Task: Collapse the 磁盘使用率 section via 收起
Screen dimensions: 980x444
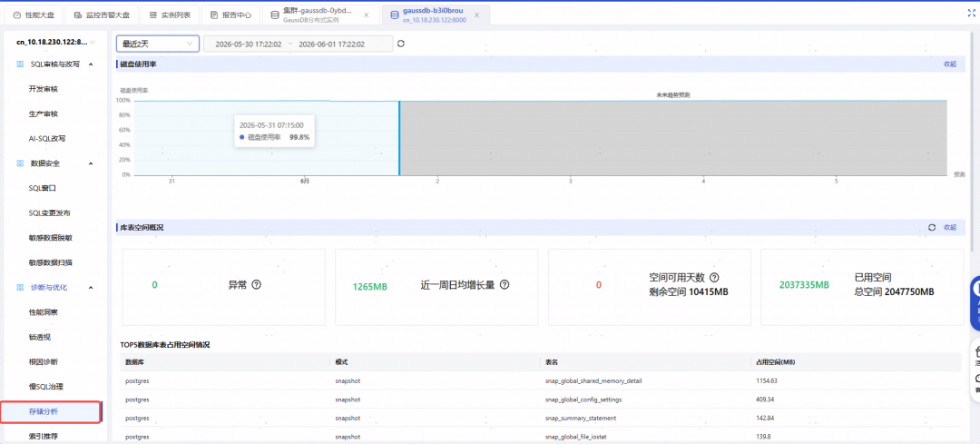Action: tap(949, 64)
